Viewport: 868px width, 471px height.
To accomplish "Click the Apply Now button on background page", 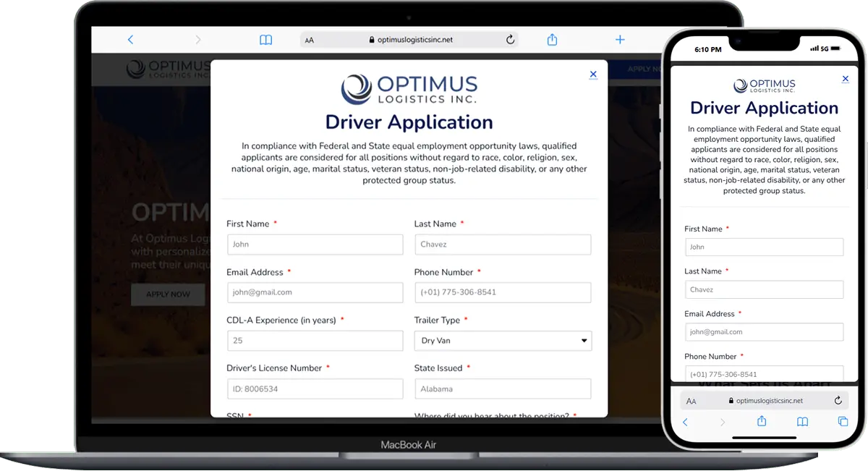I will [x=168, y=294].
